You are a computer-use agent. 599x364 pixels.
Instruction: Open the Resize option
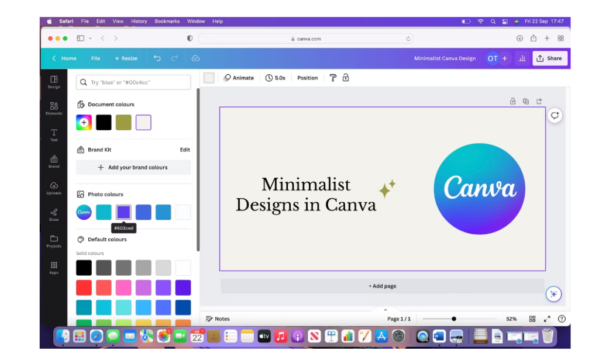point(126,58)
